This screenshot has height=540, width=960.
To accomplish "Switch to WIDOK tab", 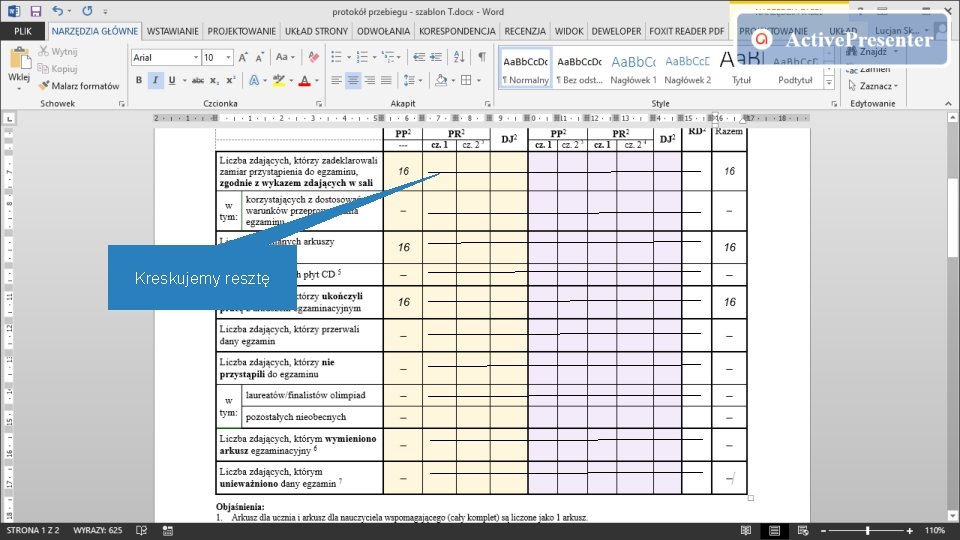I will pyautogui.click(x=569, y=31).
